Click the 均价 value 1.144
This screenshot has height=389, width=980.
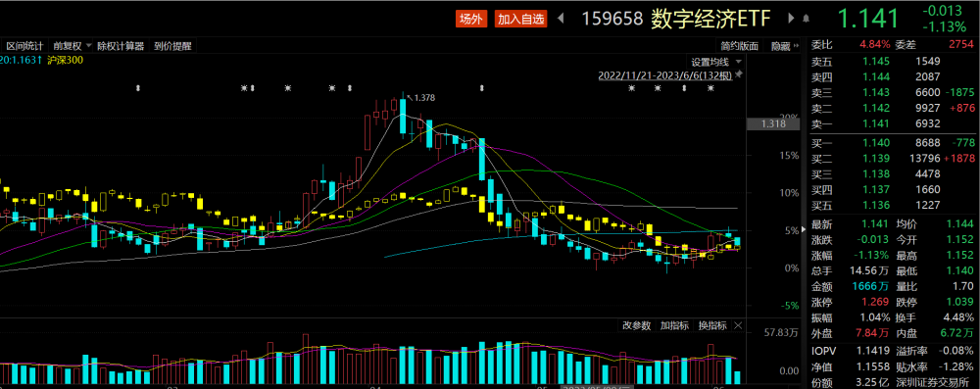961,223
